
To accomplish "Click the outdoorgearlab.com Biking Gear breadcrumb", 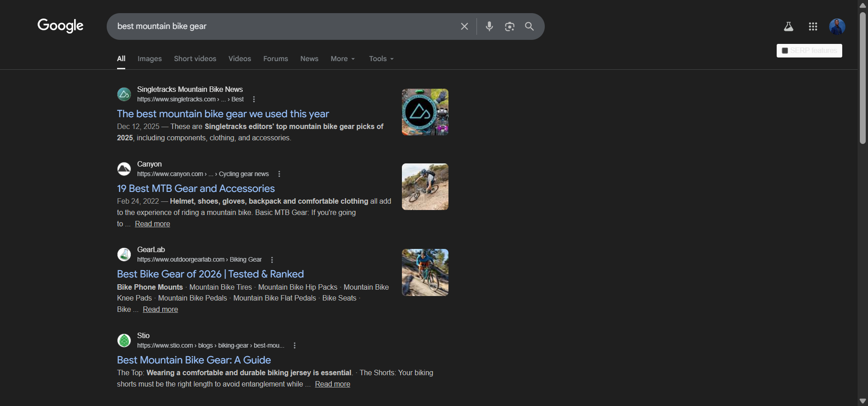I will (199, 260).
